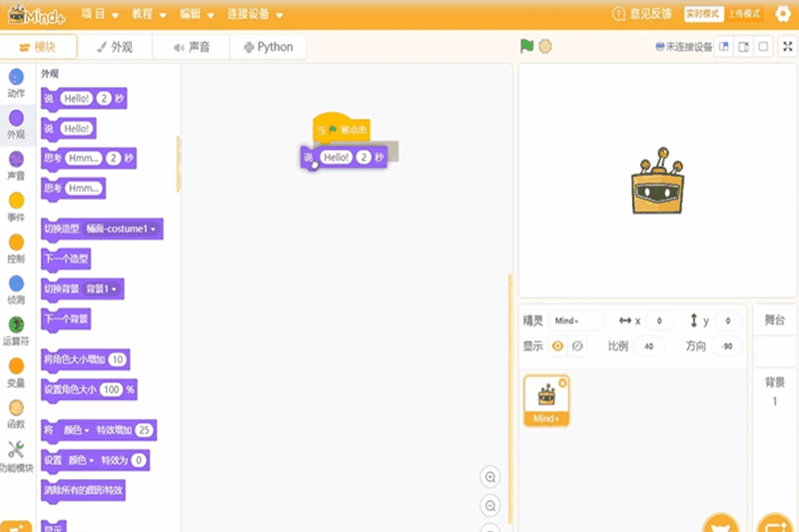Open the 函数 (Functions) block category
Viewport: 799px width, 532px height.
pyautogui.click(x=16, y=414)
